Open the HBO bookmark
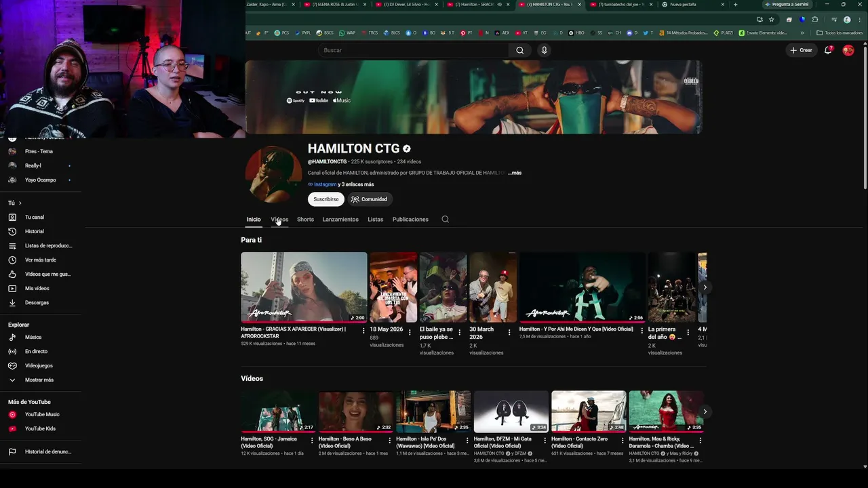The width and height of the screenshot is (868, 488). point(576,33)
